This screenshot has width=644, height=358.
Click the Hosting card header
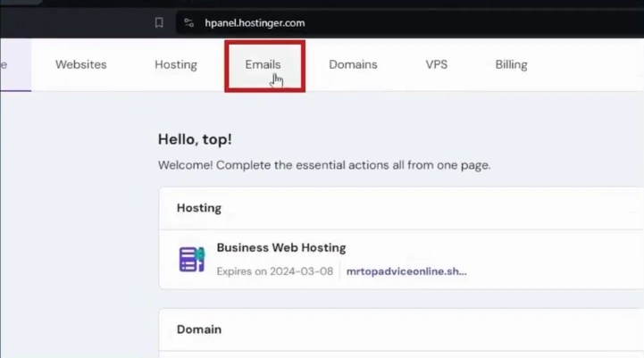(x=199, y=208)
